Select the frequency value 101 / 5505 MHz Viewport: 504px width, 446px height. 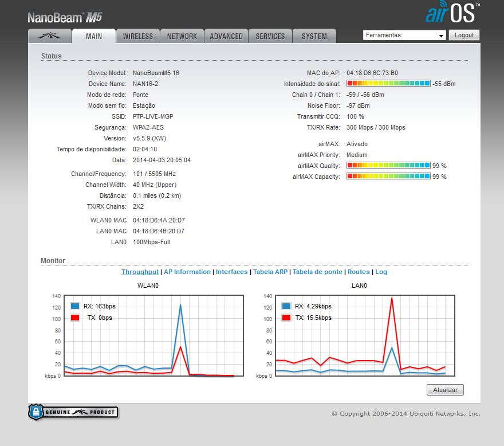(x=154, y=174)
